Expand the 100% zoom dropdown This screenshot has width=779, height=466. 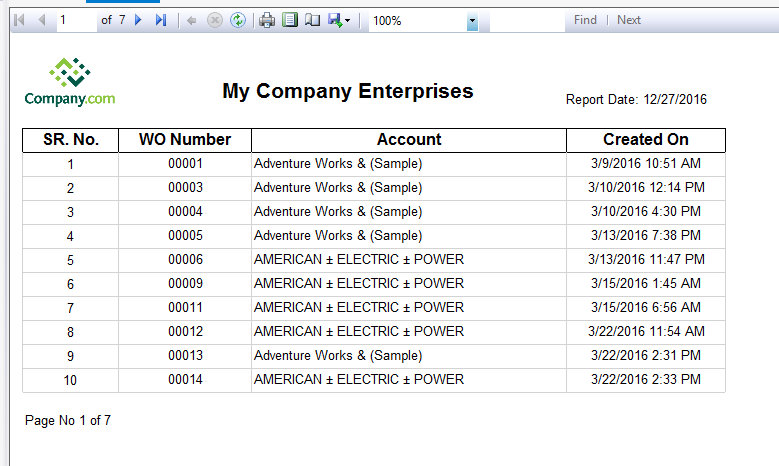472,21
